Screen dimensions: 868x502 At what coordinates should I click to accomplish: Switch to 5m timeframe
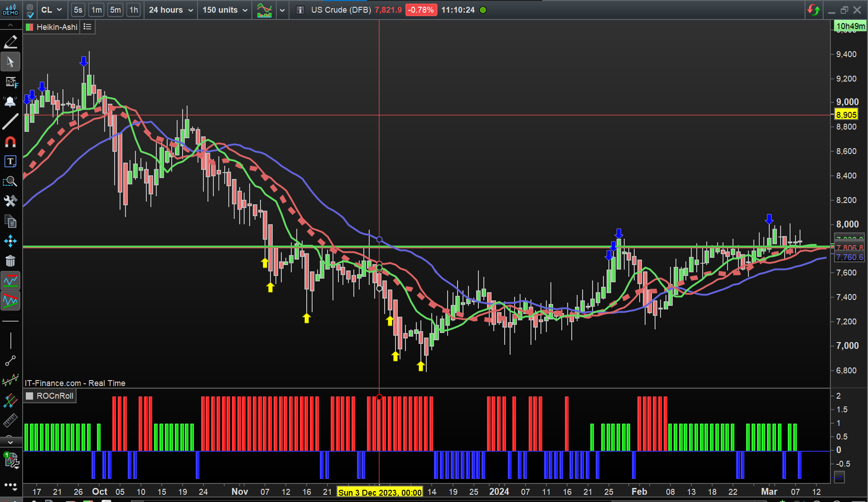(x=116, y=10)
